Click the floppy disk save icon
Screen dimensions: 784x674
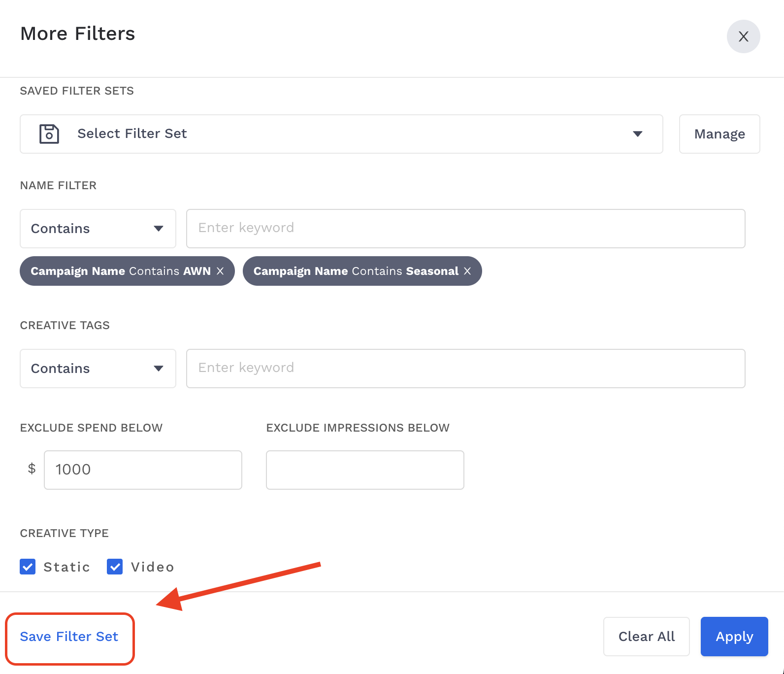[x=49, y=134]
